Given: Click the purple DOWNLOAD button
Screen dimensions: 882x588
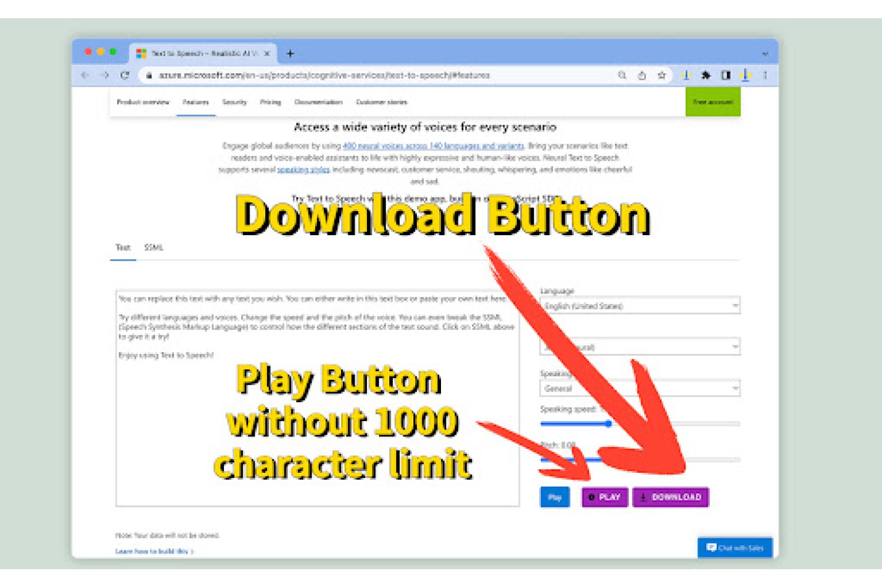Looking at the screenshot, I should [671, 497].
